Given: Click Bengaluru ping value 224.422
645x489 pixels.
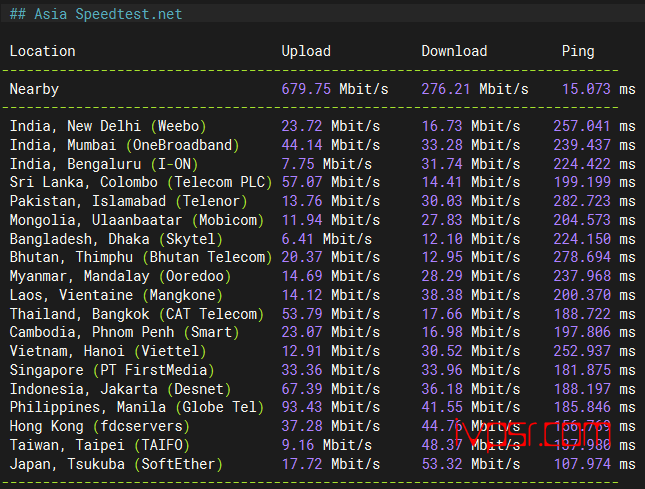Looking at the screenshot, I should point(582,164).
